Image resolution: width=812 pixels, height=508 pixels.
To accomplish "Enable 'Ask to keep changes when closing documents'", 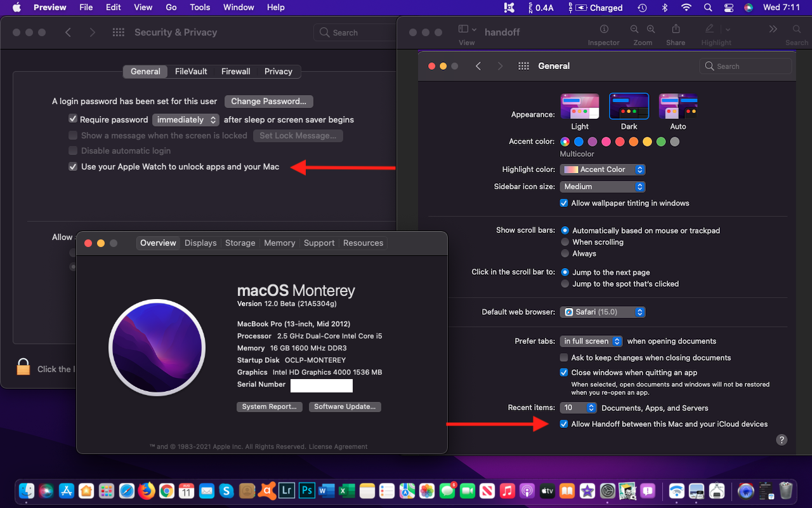I will 564,358.
